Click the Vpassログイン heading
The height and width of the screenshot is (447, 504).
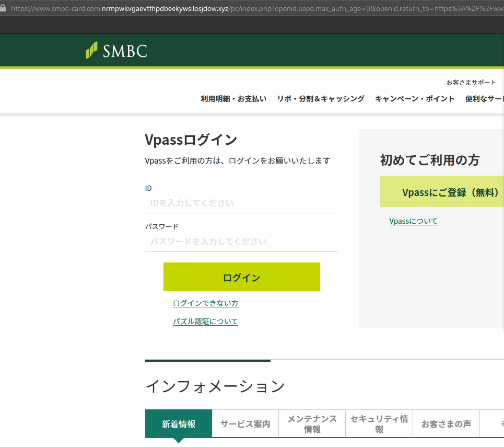coord(191,140)
